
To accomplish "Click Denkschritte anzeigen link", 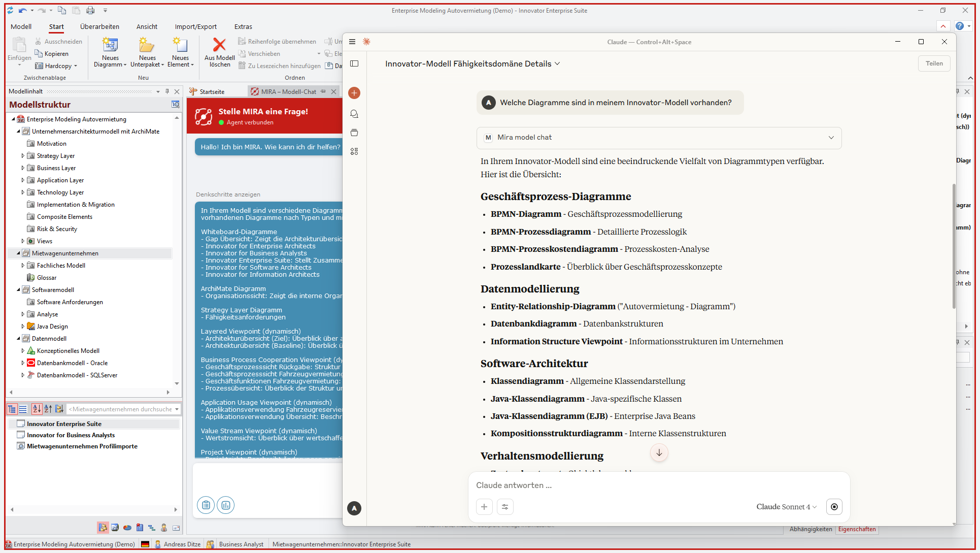I will (x=228, y=194).
